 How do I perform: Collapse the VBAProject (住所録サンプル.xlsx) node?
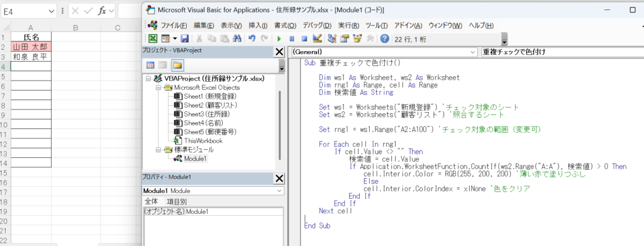148,79
